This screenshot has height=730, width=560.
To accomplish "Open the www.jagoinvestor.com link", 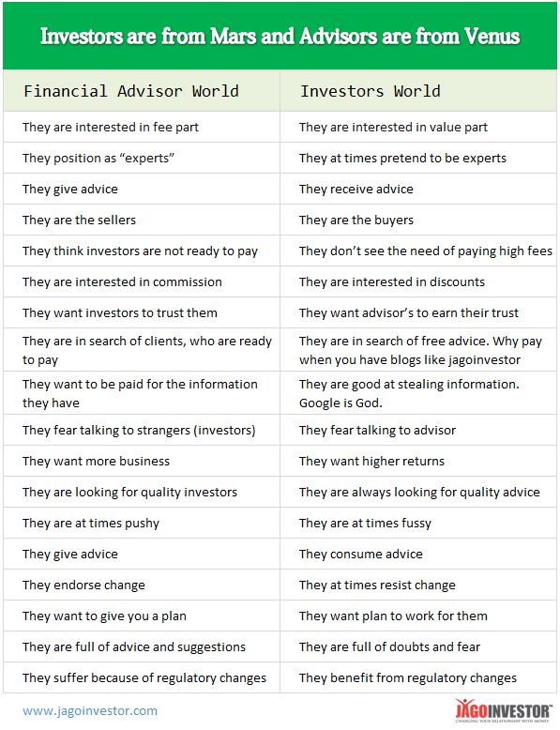I will click(x=90, y=711).
